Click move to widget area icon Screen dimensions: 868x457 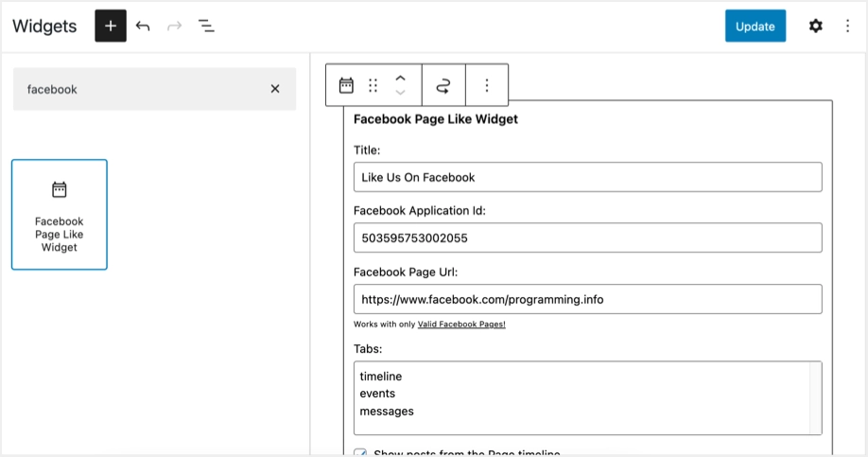click(443, 85)
